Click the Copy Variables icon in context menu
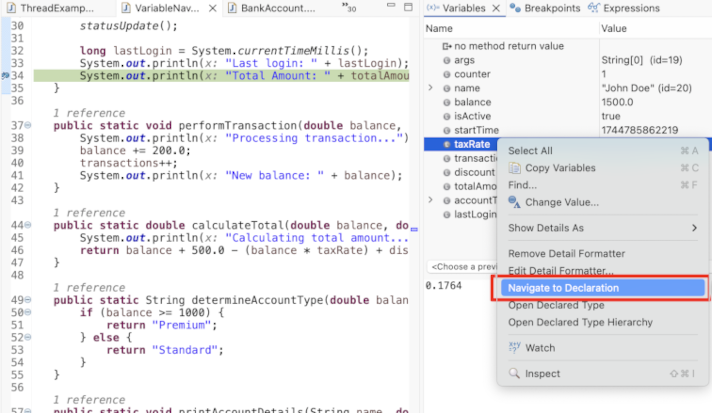The width and height of the screenshot is (712, 413). (x=515, y=167)
